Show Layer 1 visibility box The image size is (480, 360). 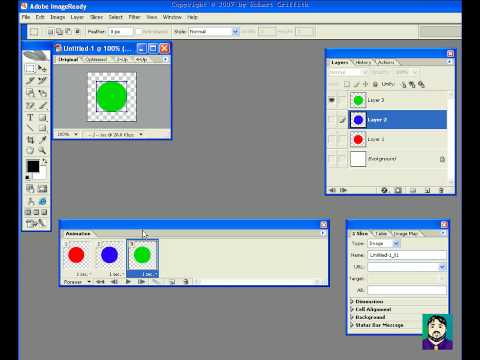[332, 139]
